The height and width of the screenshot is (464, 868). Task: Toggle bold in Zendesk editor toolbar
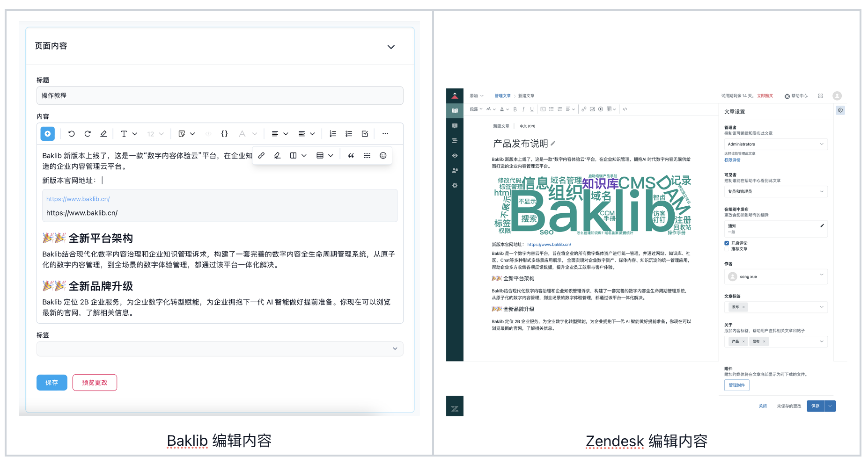[515, 109]
